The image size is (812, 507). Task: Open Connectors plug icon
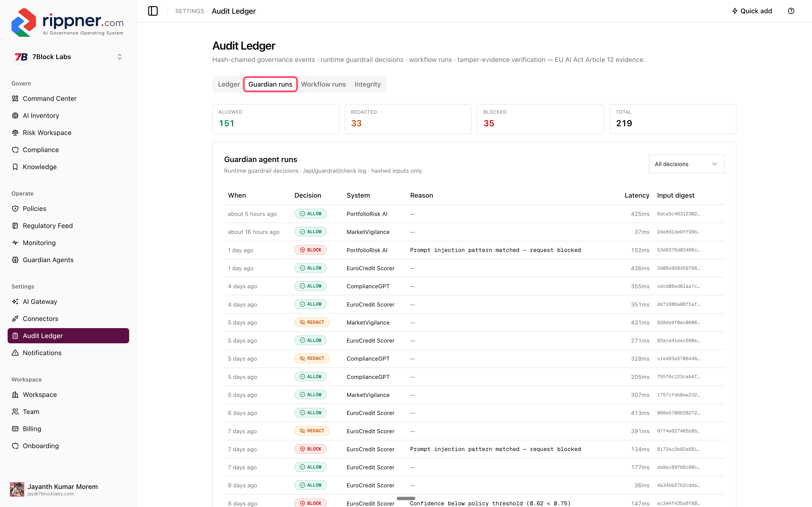[x=15, y=319]
